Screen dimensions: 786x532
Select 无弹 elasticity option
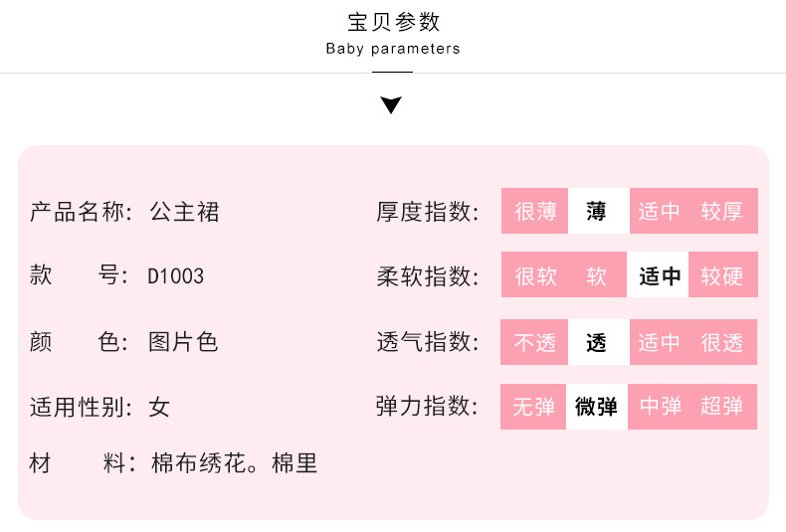click(534, 407)
